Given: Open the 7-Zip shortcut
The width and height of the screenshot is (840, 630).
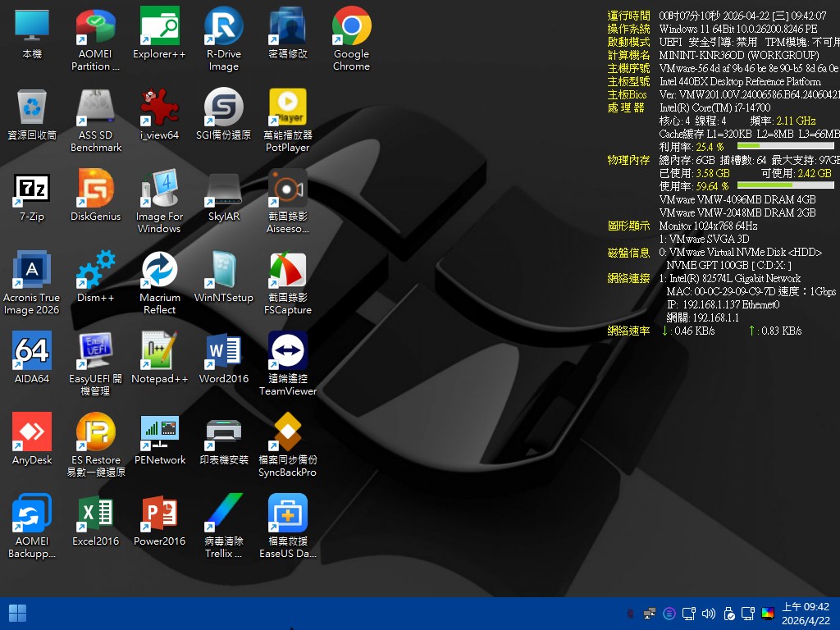Looking at the screenshot, I should pyautogui.click(x=32, y=189).
